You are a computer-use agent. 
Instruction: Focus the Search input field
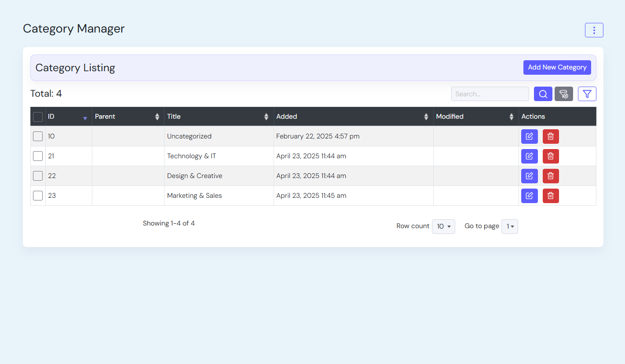pos(490,94)
